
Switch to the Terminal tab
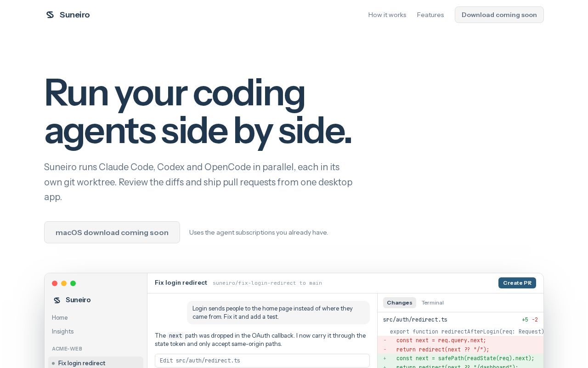point(433,303)
